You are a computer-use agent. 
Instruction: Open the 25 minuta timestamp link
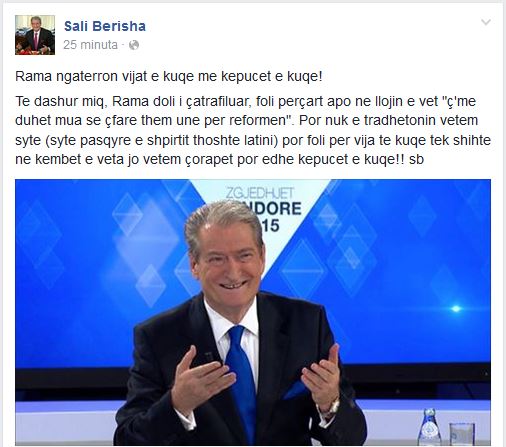click(x=90, y=45)
